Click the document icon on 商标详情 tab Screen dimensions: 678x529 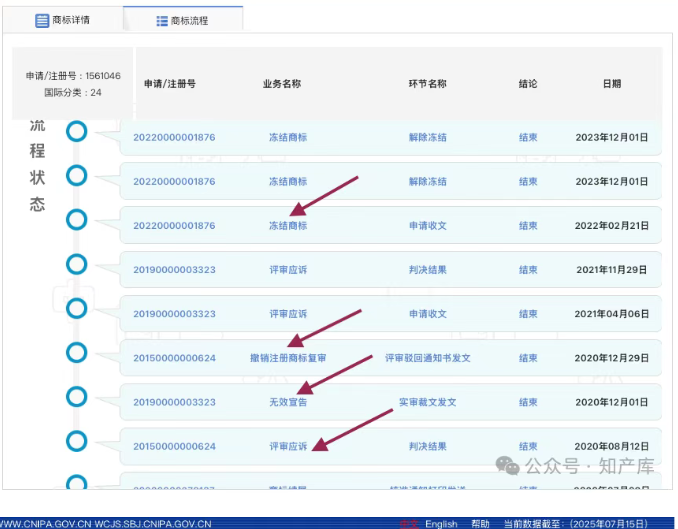(x=42, y=20)
